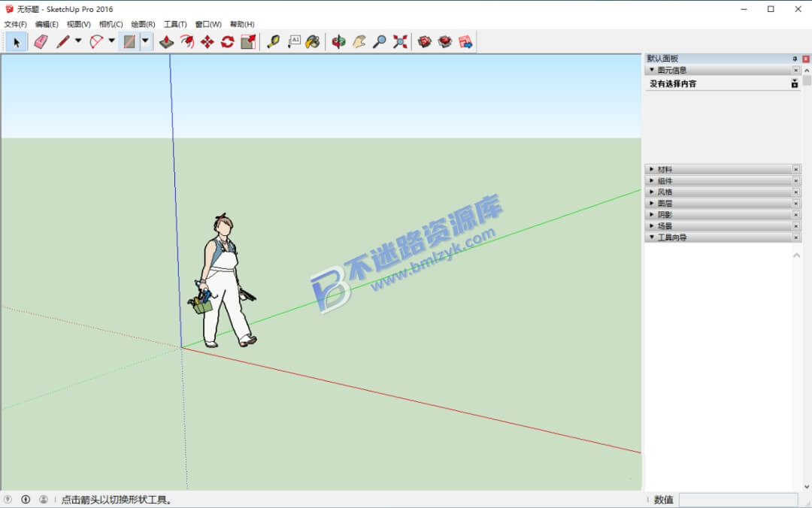Close the 阴影 panel section

(x=796, y=214)
